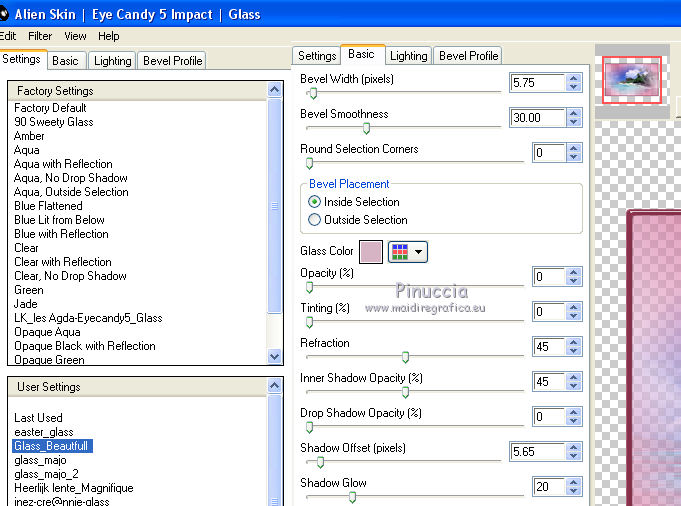Click the Bevel Width value field
Viewport: 681px width, 506px height.
pyautogui.click(x=538, y=83)
